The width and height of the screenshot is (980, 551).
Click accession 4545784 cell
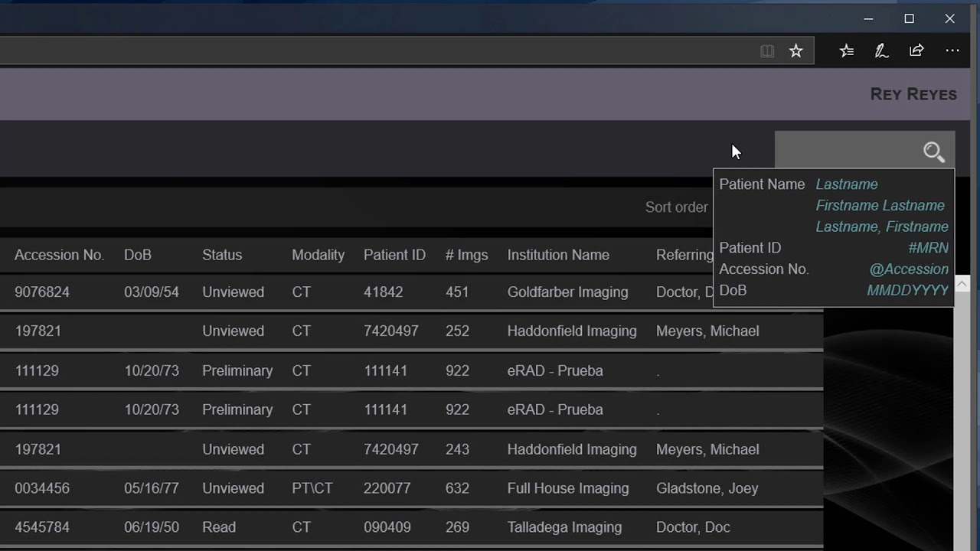tap(42, 527)
